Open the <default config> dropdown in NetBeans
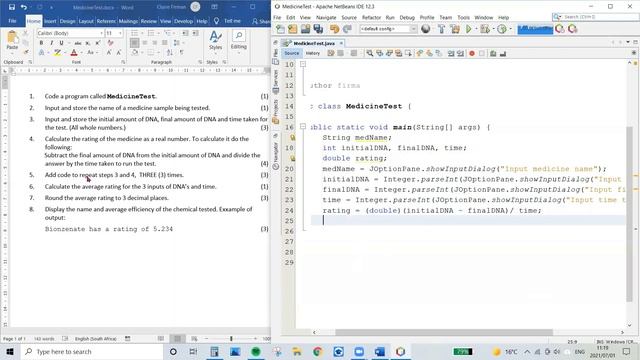 click(388, 29)
